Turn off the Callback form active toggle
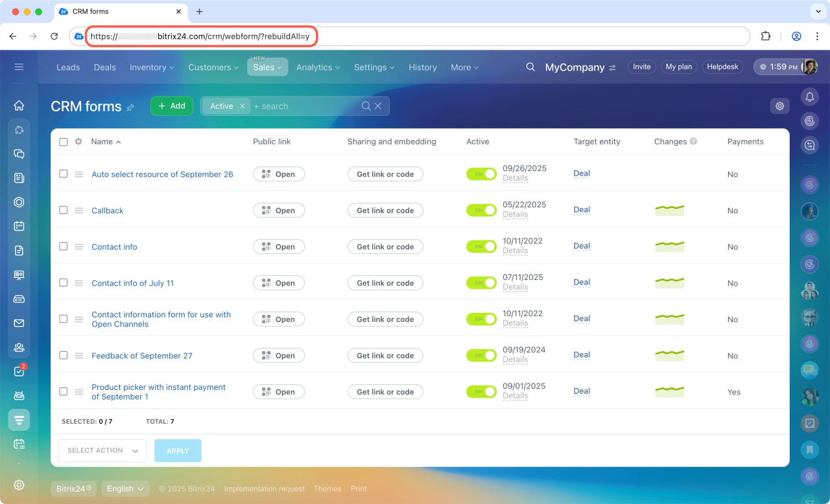The width and height of the screenshot is (830, 504). pyautogui.click(x=481, y=211)
